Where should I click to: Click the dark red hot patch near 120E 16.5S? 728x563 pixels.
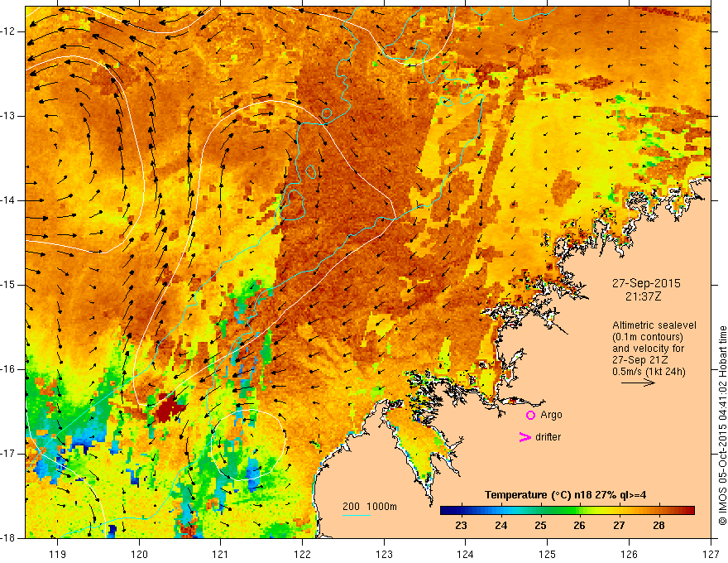[x=170, y=407]
